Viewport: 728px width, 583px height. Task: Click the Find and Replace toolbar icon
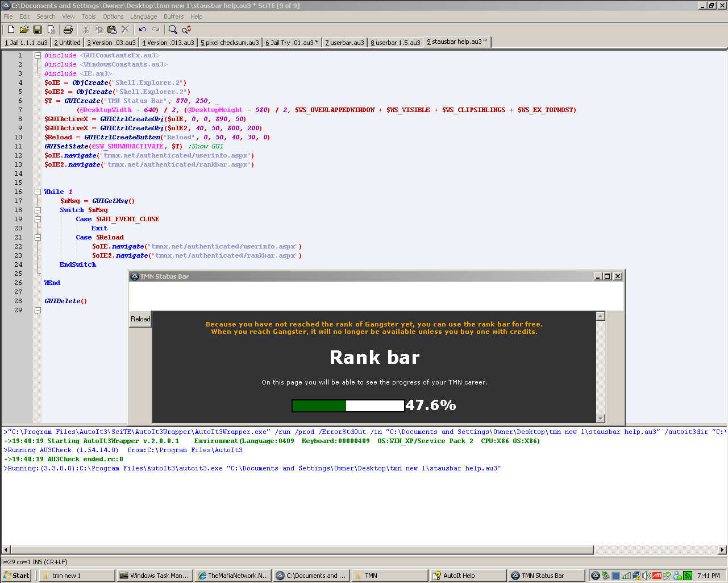pos(186,30)
